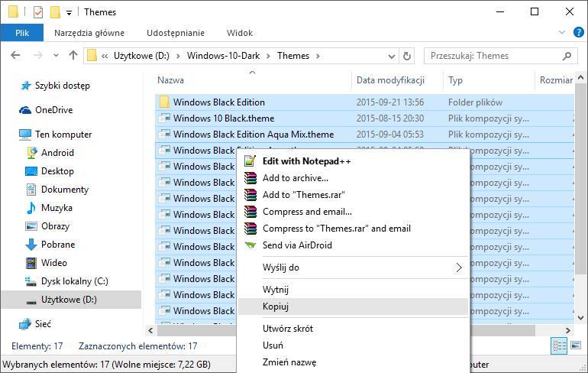Screen dimensions: 588x373
Task: Open the Help question mark icon
Action: (579, 32)
